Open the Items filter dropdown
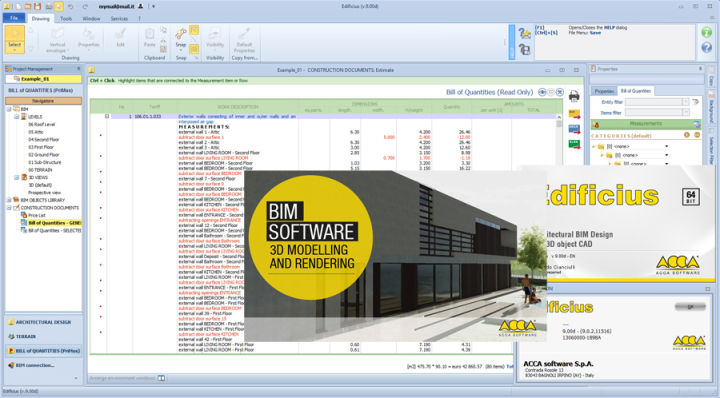 (686, 112)
